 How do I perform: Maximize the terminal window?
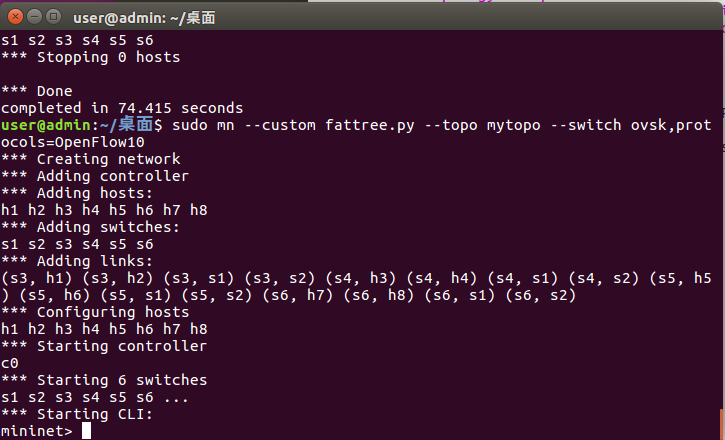pos(53,17)
